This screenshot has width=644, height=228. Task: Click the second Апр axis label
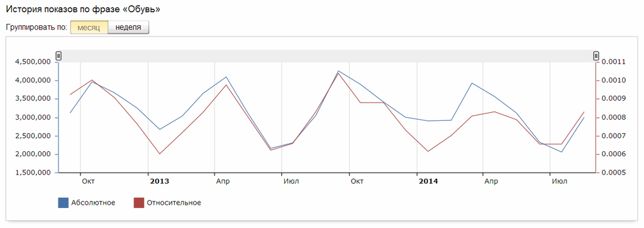pos(491,181)
